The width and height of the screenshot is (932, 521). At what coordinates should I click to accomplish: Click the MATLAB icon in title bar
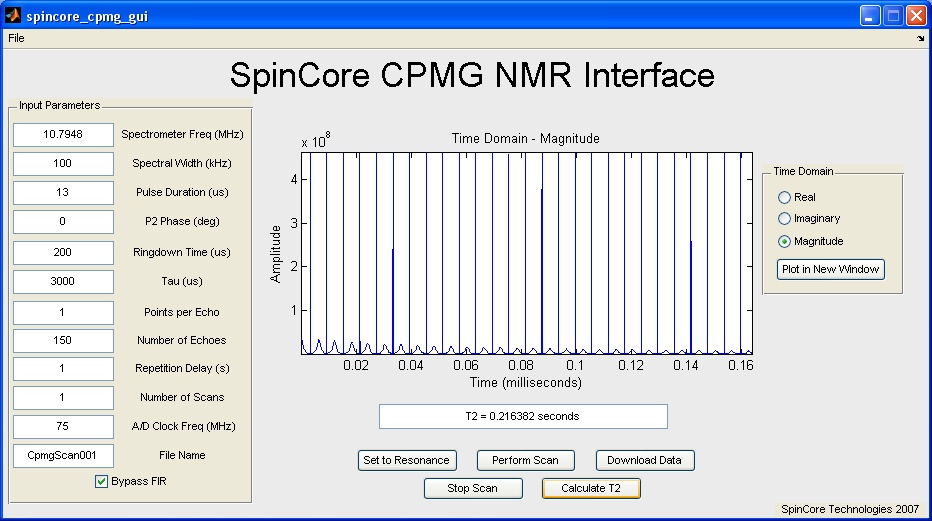point(14,16)
